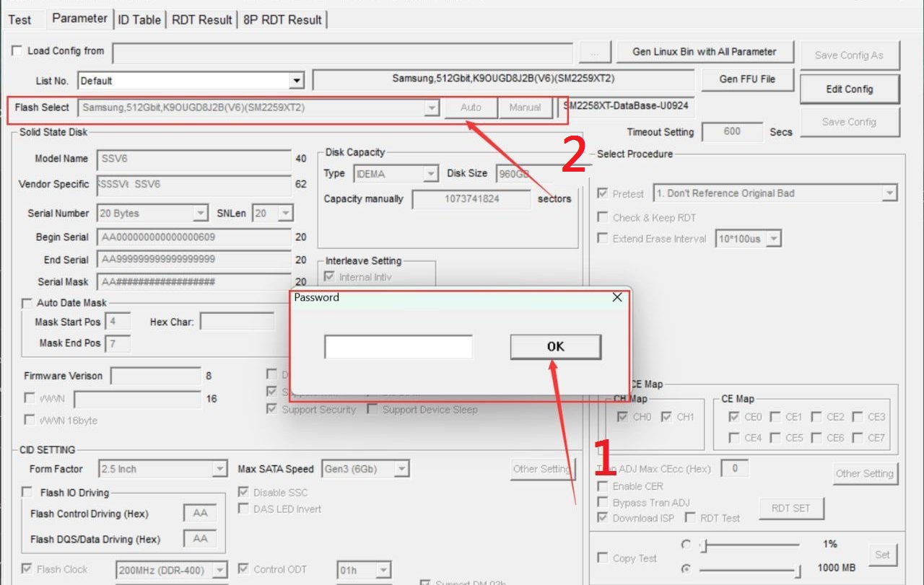Open the RDT Result tab
Image resolution: width=924 pixels, height=585 pixels.
201,19
